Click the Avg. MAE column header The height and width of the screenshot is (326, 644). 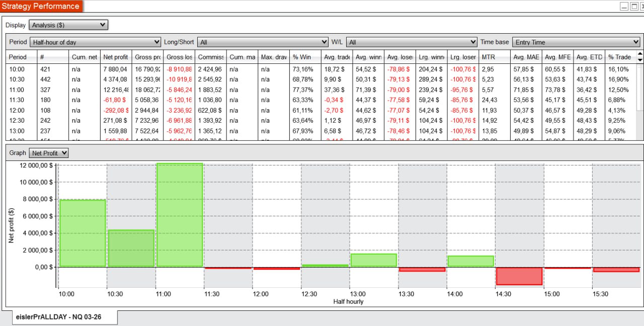pyautogui.click(x=526, y=57)
